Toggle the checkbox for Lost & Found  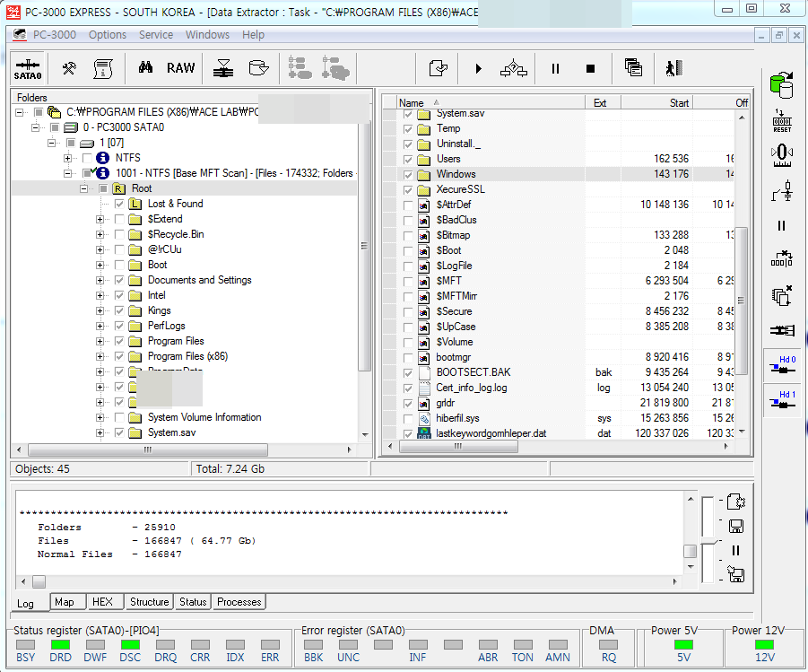pyautogui.click(x=119, y=204)
